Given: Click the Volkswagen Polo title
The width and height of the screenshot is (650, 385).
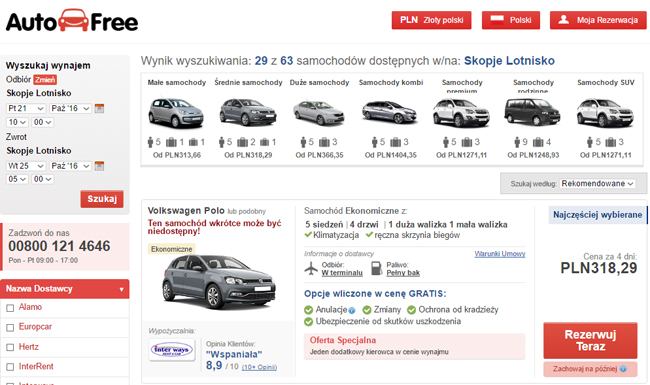Looking at the screenshot, I should coord(186,211).
